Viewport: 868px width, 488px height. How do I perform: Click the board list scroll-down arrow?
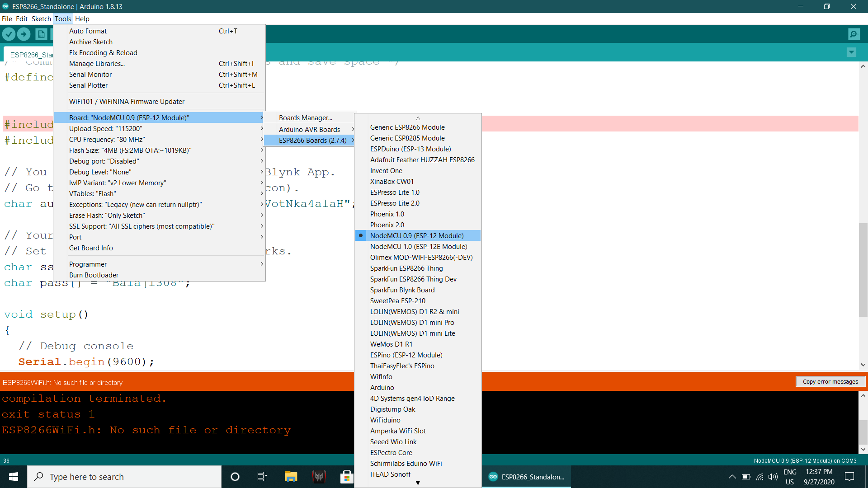coord(418,483)
